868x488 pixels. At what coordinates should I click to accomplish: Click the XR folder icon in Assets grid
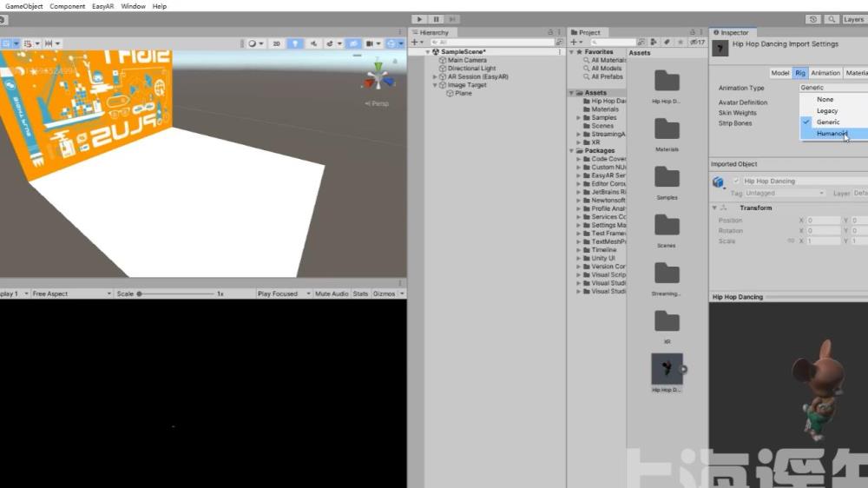(x=667, y=321)
